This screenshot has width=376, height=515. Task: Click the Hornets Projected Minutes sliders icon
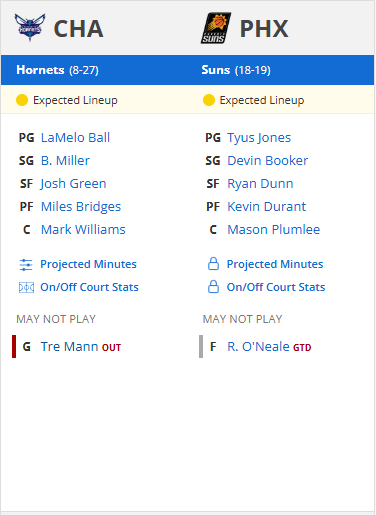(26, 265)
